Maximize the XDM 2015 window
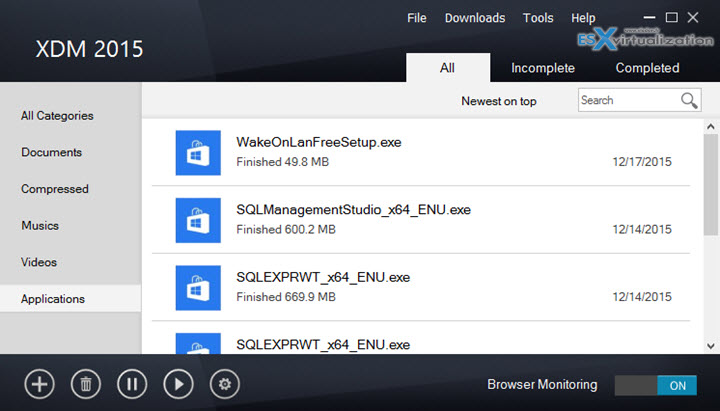This screenshot has height=411, width=720. (671, 17)
